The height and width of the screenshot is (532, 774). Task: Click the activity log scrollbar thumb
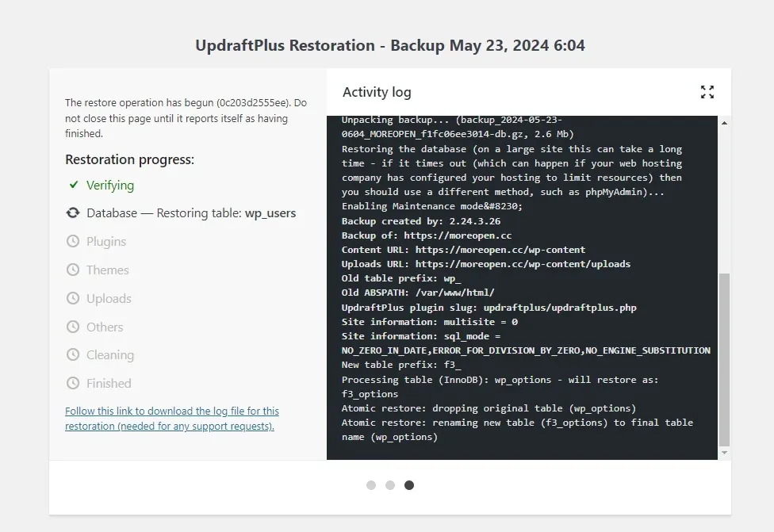point(724,361)
